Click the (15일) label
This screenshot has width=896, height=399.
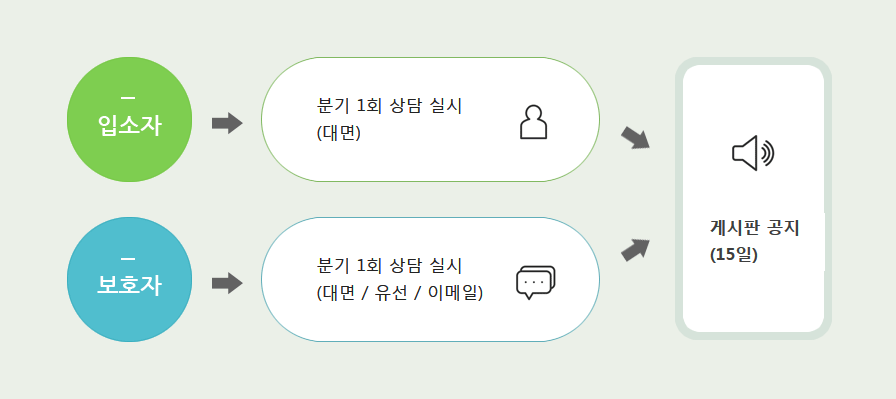point(734,255)
